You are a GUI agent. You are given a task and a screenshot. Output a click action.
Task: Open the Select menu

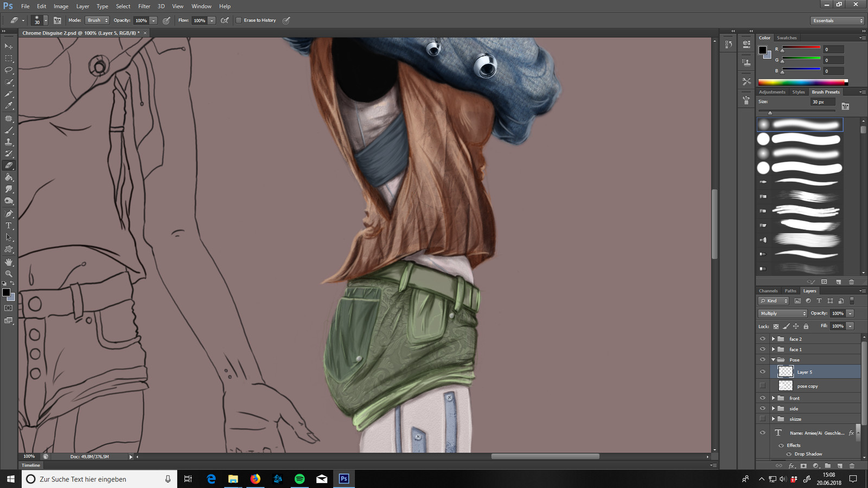(x=123, y=7)
